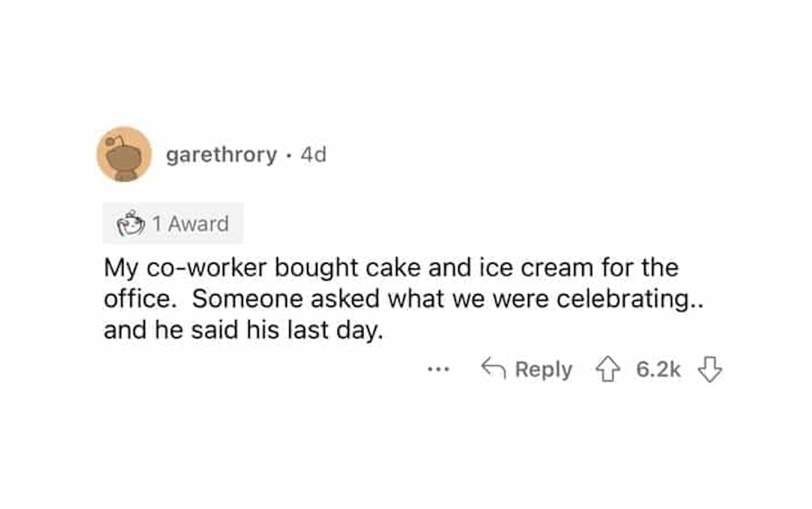Screen dimensions: 812x509
Task: Click the word "cake" in the comment
Action: click(x=393, y=268)
